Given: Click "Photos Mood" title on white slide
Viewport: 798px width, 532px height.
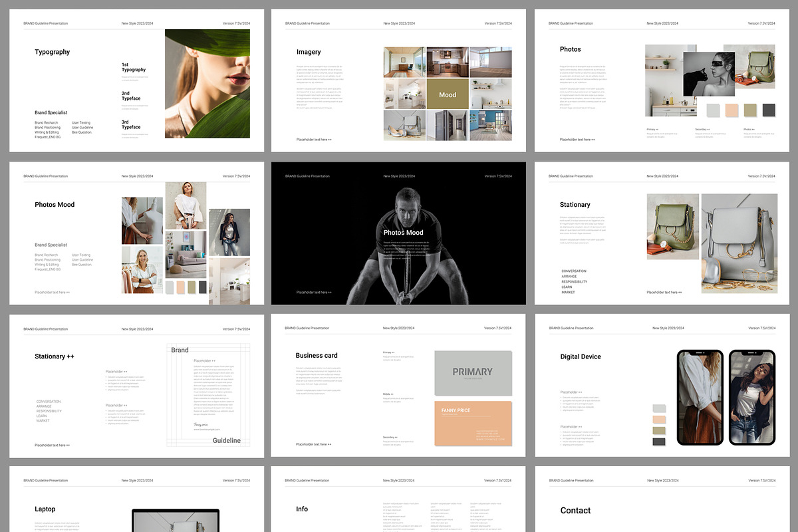Looking at the screenshot, I should (55, 205).
